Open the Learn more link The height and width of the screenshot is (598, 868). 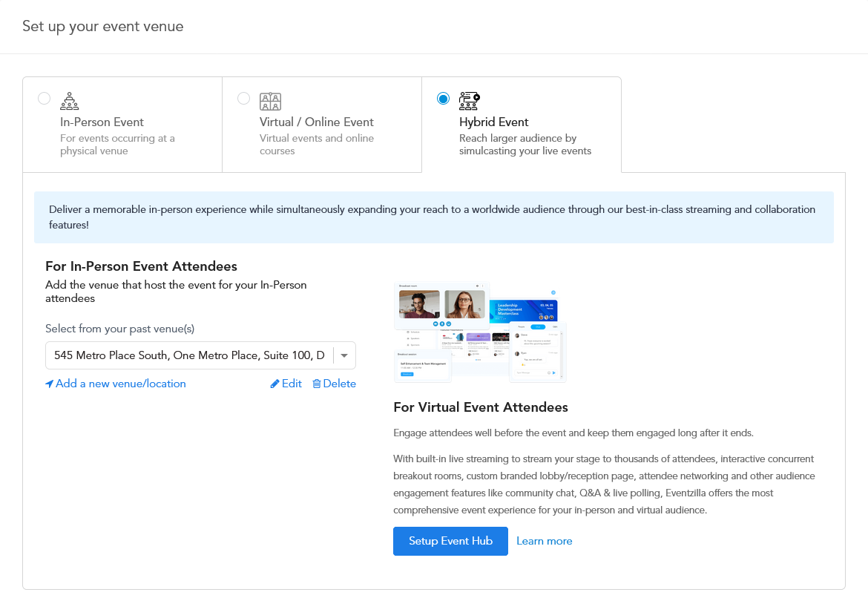tap(544, 541)
